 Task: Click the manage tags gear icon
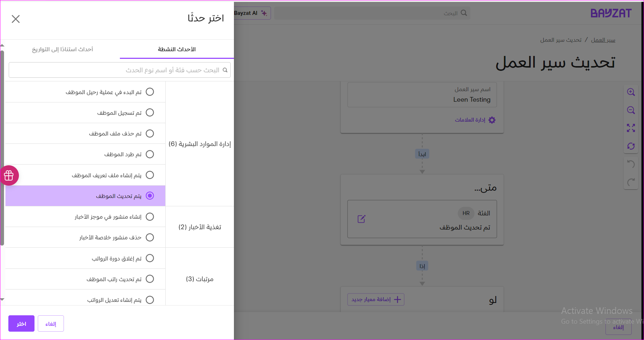click(492, 120)
